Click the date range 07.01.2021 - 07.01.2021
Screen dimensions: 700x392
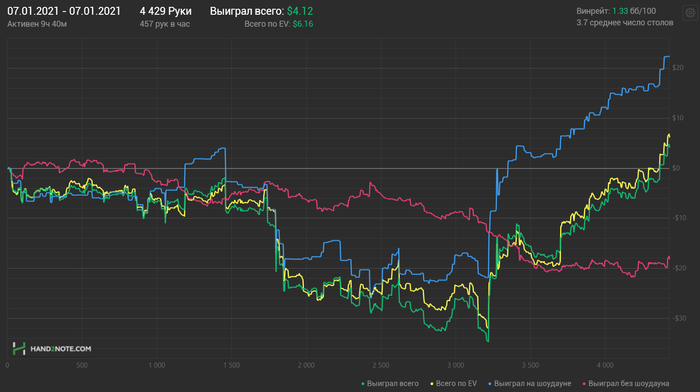[x=64, y=11]
